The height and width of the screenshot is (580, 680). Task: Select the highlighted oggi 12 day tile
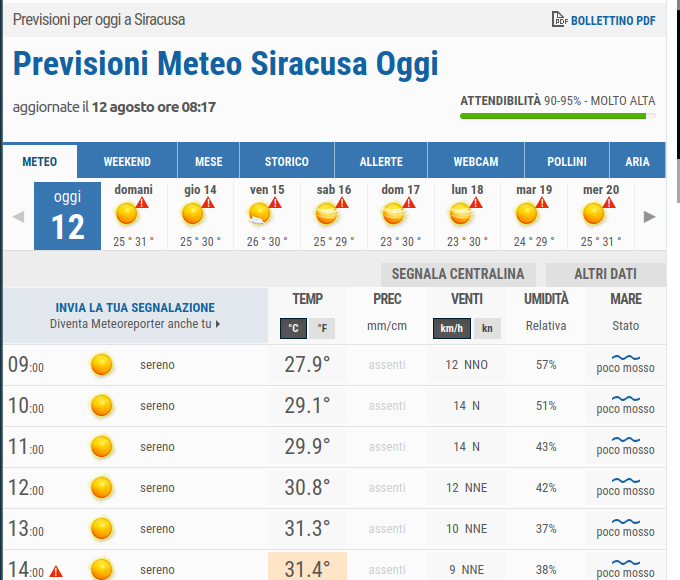tap(68, 215)
